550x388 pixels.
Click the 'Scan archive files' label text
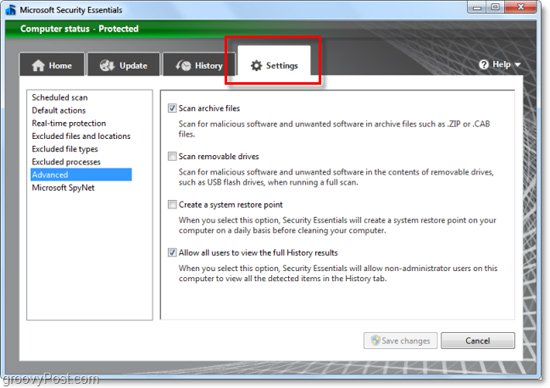(209, 108)
